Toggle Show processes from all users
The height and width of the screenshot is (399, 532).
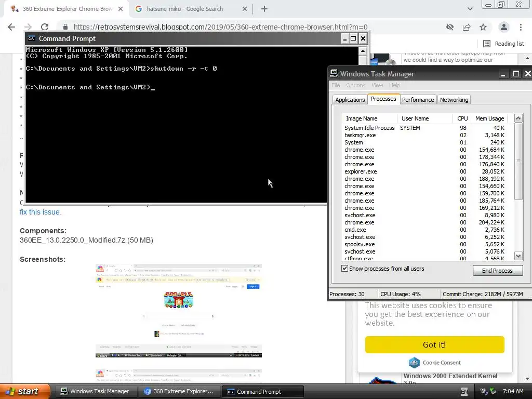click(345, 269)
